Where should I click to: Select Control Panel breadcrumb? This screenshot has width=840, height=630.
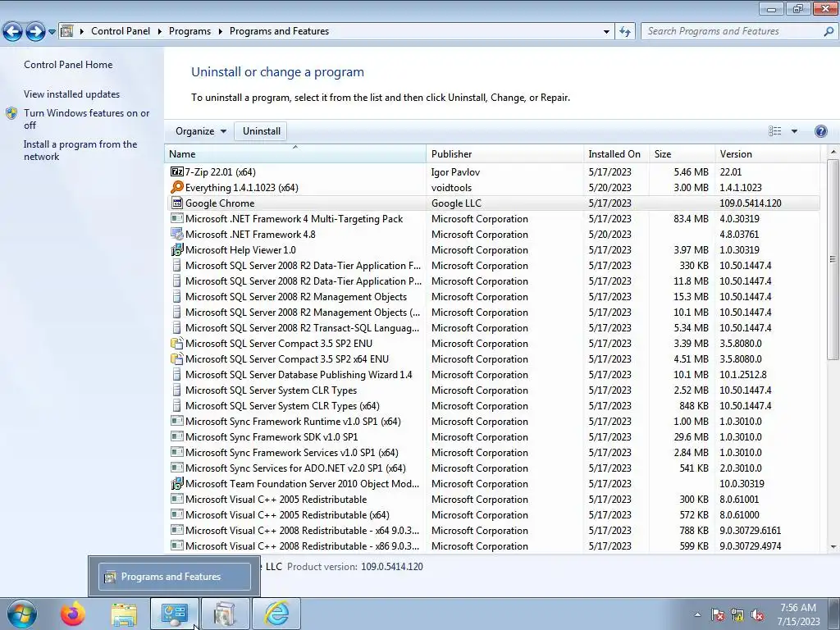(x=121, y=31)
